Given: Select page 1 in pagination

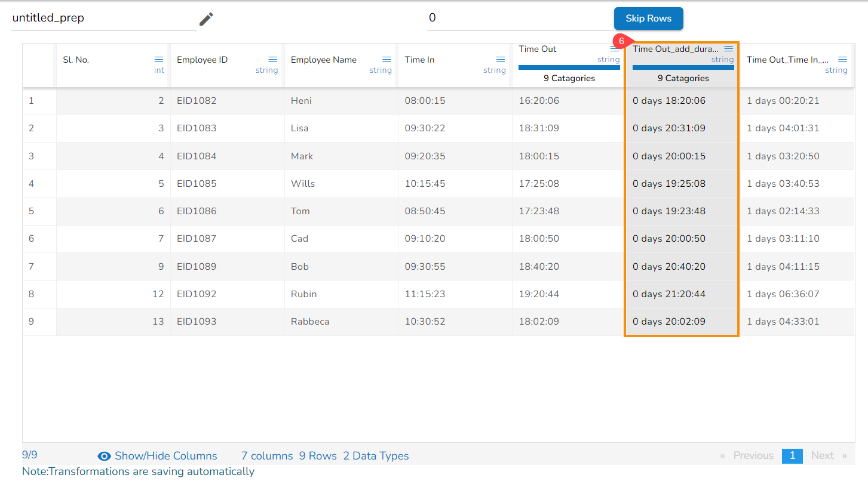Looking at the screenshot, I should (792, 455).
